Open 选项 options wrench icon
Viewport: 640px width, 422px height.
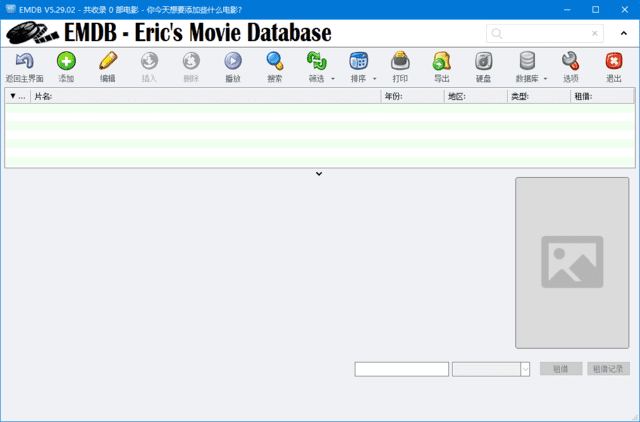(x=570, y=61)
